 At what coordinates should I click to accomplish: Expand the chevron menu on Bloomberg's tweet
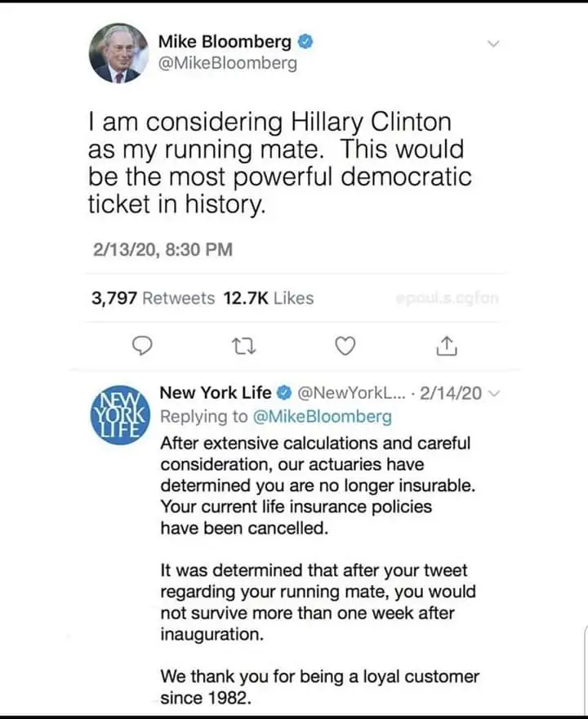(492, 43)
